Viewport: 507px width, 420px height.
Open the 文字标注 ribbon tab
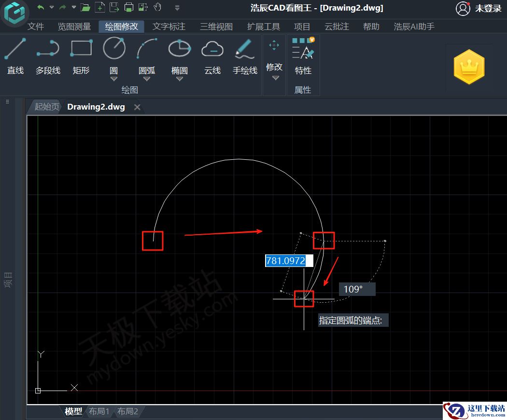point(169,27)
